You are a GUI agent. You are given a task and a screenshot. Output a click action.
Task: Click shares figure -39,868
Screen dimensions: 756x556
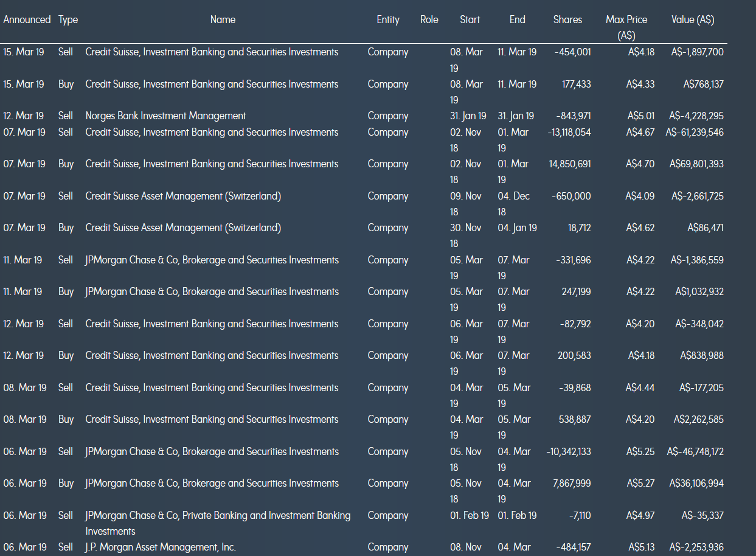[x=576, y=387]
